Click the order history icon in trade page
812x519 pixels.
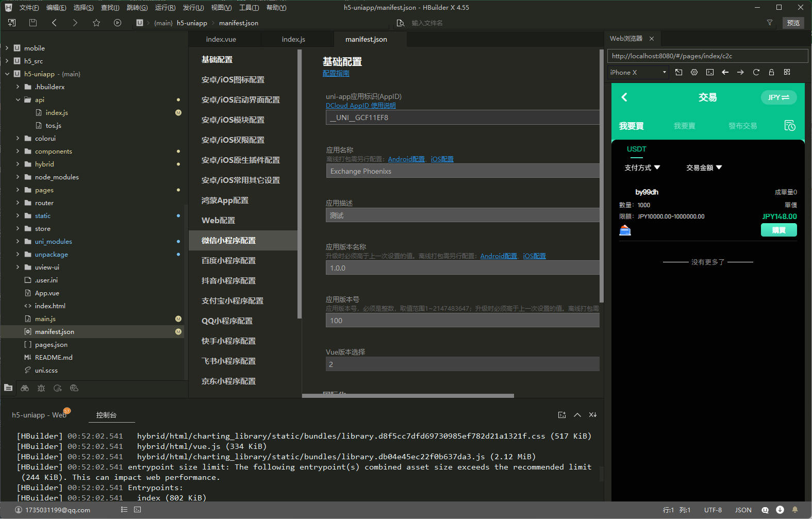[x=790, y=126]
